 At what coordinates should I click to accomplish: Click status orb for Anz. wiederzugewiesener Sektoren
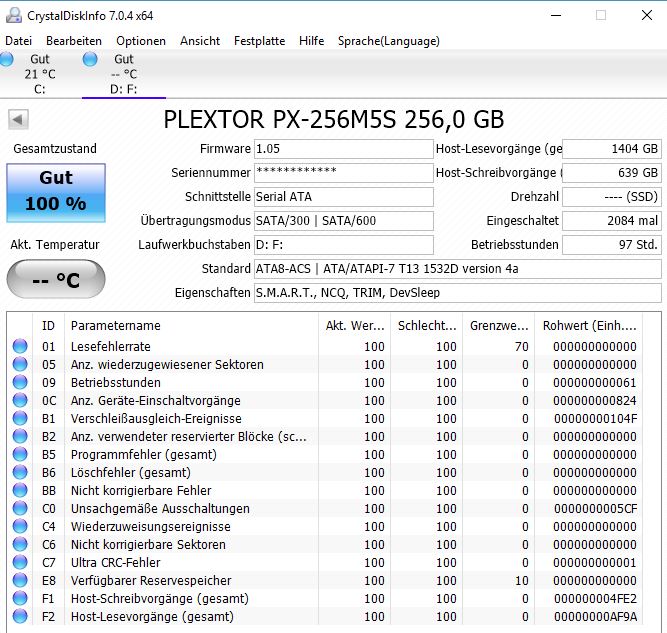(20, 364)
